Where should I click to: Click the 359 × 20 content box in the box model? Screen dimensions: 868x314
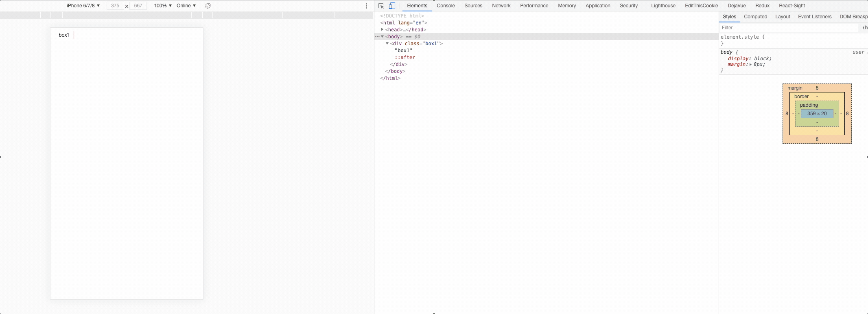[817, 114]
